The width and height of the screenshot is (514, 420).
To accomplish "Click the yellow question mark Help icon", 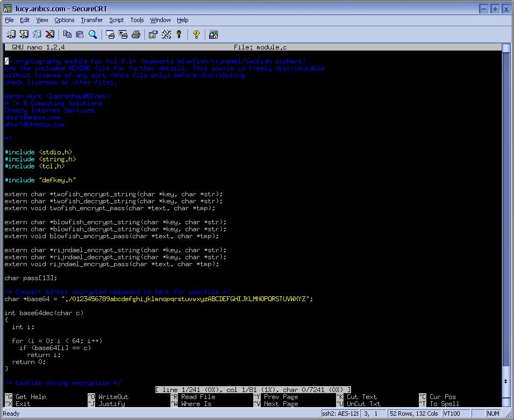I will coord(196,34).
